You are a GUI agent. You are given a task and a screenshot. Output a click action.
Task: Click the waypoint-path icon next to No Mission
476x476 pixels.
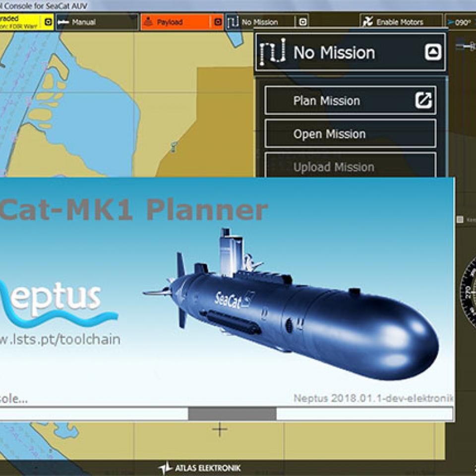coord(232,22)
